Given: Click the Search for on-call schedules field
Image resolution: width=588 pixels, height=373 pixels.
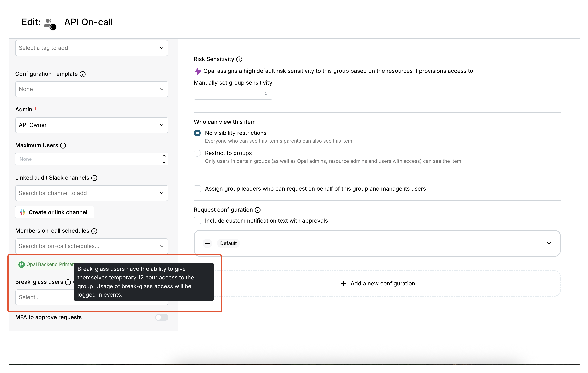Looking at the screenshot, I should [87, 246].
